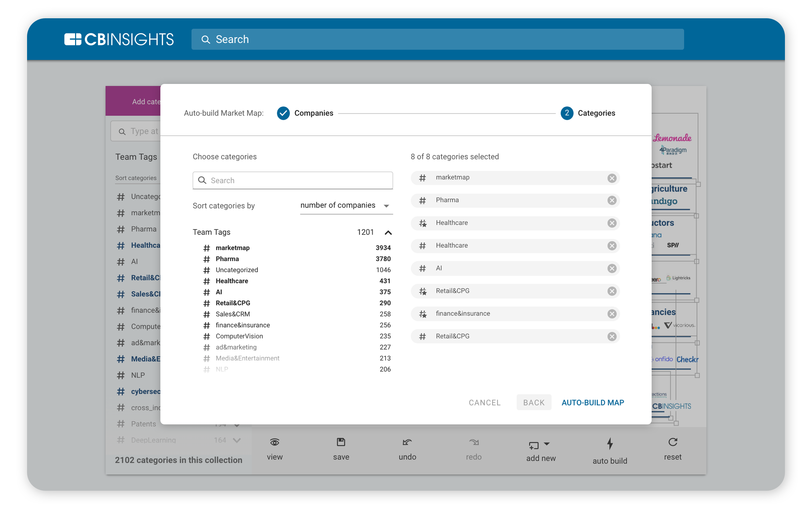Remove AI chip from selected list
This screenshot has width=812, height=509.
point(612,268)
